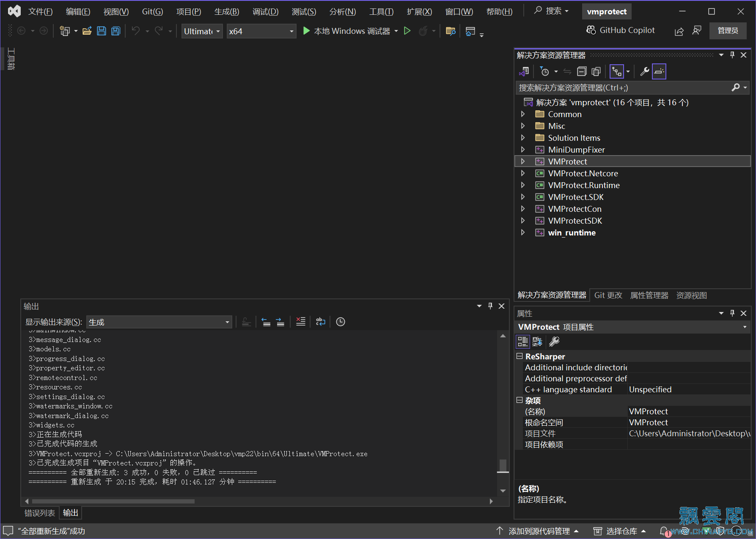The height and width of the screenshot is (539, 756).
Task: Select the VMProtect.SDK project
Action: click(576, 197)
